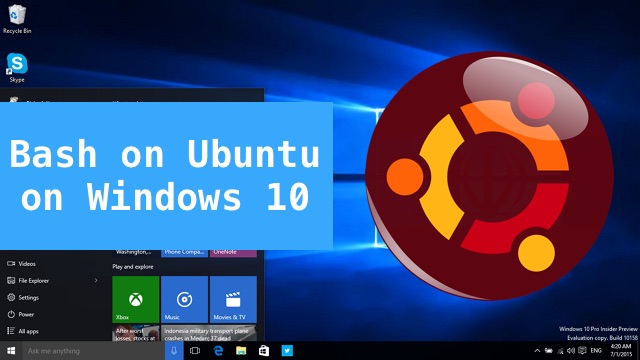The width and height of the screenshot is (640, 360).
Task: Open the Store app in the taskbar
Action: pos(264,351)
